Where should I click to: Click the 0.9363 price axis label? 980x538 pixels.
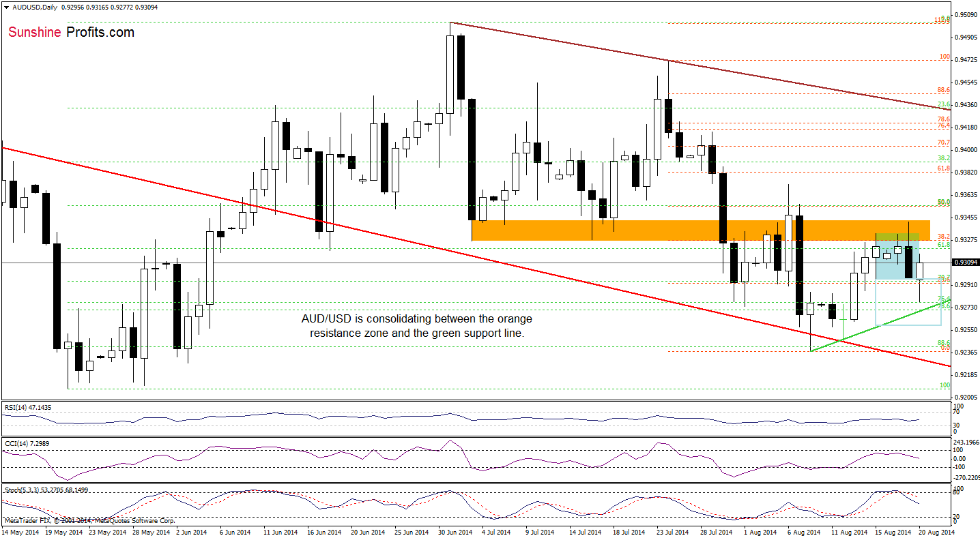click(965, 195)
